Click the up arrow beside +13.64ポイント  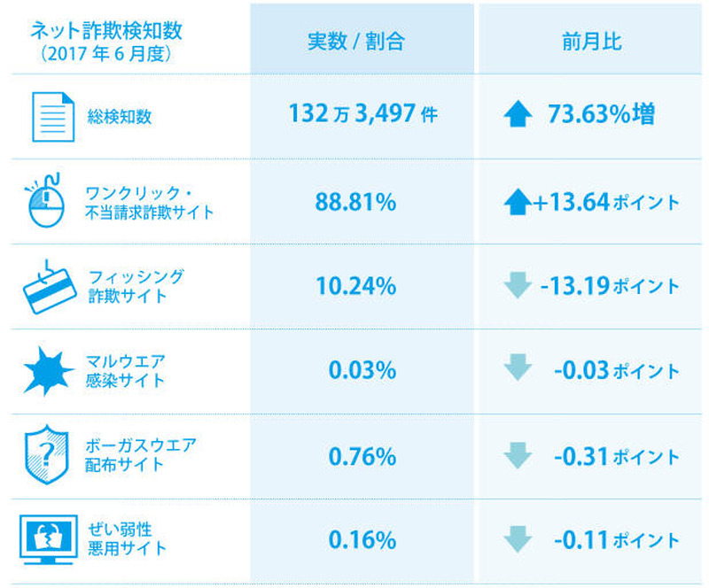click(517, 203)
